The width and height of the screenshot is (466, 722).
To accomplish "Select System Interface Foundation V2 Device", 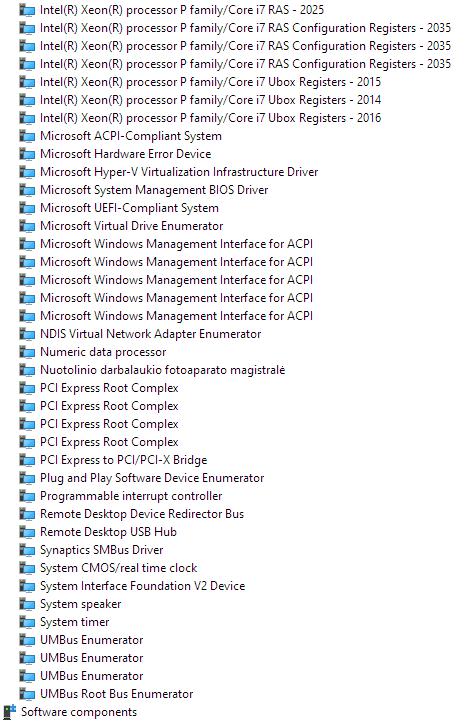I will point(142,586).
